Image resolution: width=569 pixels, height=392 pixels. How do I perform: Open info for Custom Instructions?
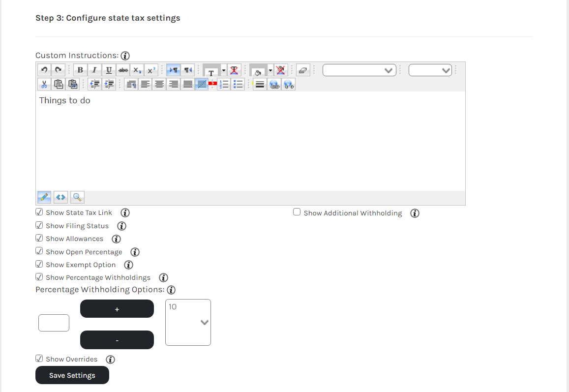click(x=125, y=56)
